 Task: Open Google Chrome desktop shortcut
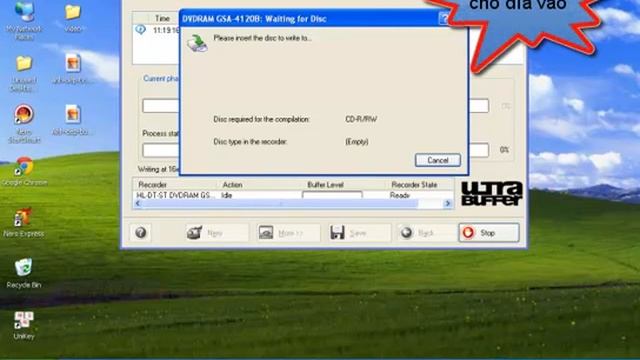[24, 171]
